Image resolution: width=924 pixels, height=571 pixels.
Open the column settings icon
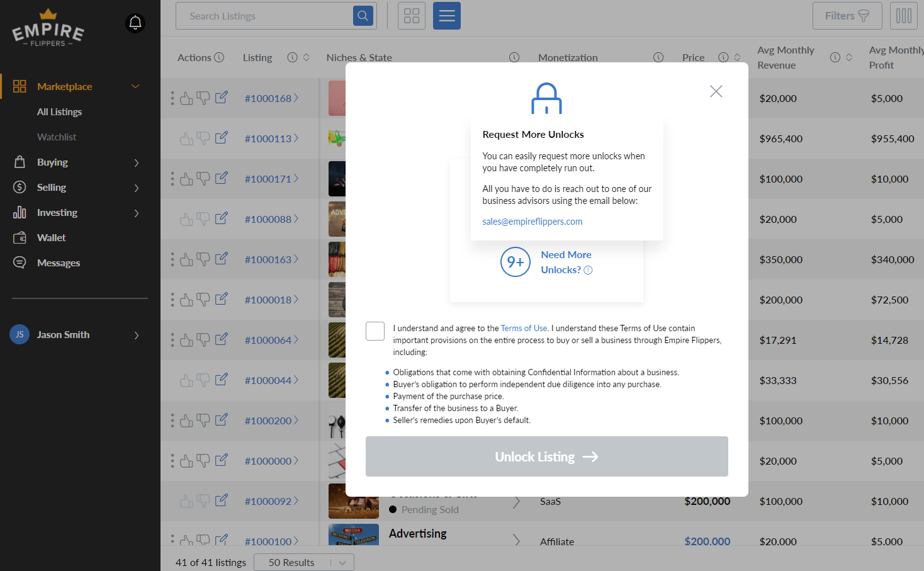904,16
